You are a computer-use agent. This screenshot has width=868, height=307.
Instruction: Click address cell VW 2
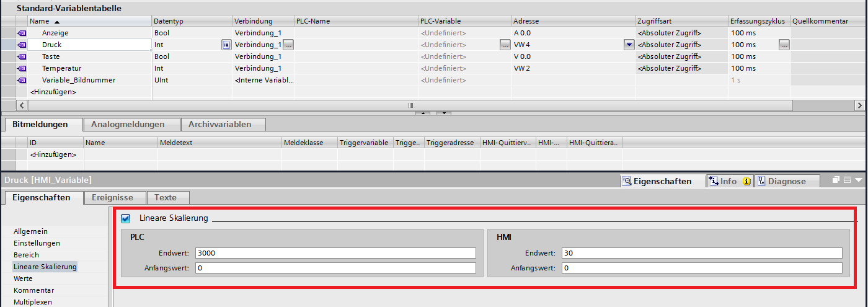[573, 68]
